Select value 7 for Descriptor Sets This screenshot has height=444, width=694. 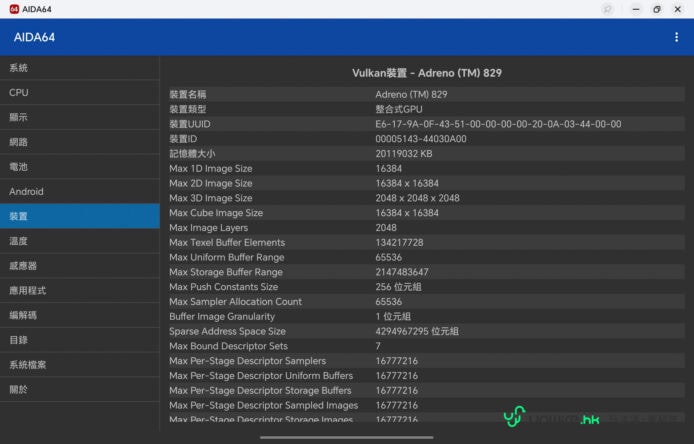[x=378, y=346]
